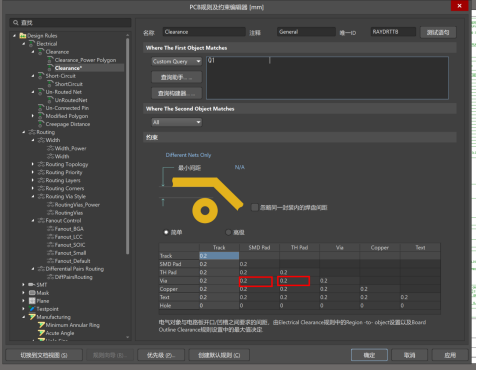Open the second object All dropdown

click(177, 122)
